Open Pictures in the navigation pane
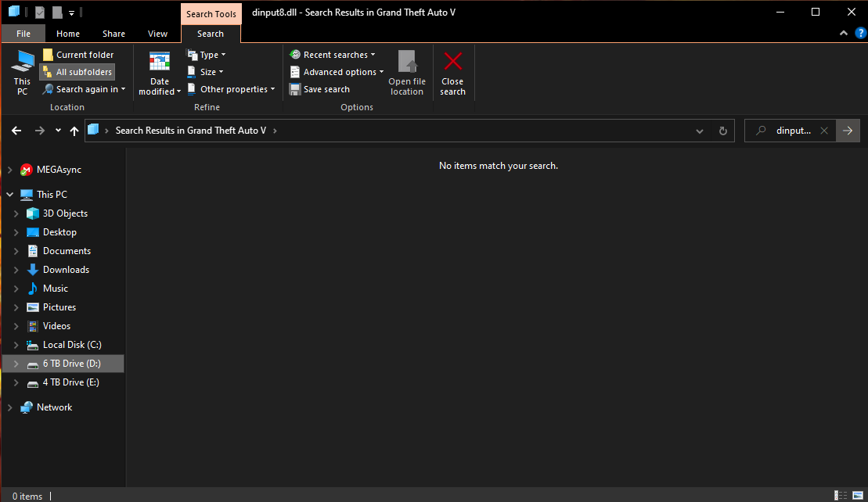Screen dimensions: 868x502 click(x=59, y=307)
